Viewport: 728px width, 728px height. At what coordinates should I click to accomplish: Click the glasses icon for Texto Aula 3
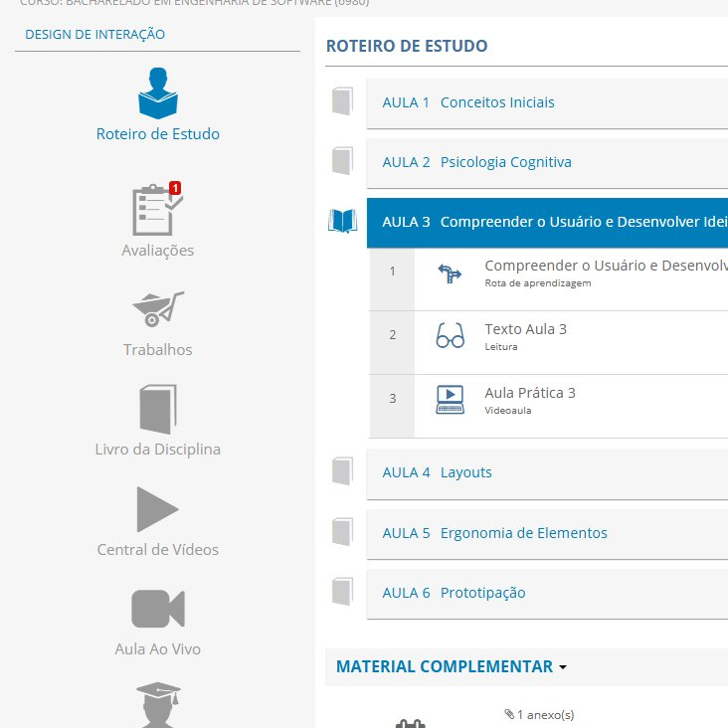(450, 335)
